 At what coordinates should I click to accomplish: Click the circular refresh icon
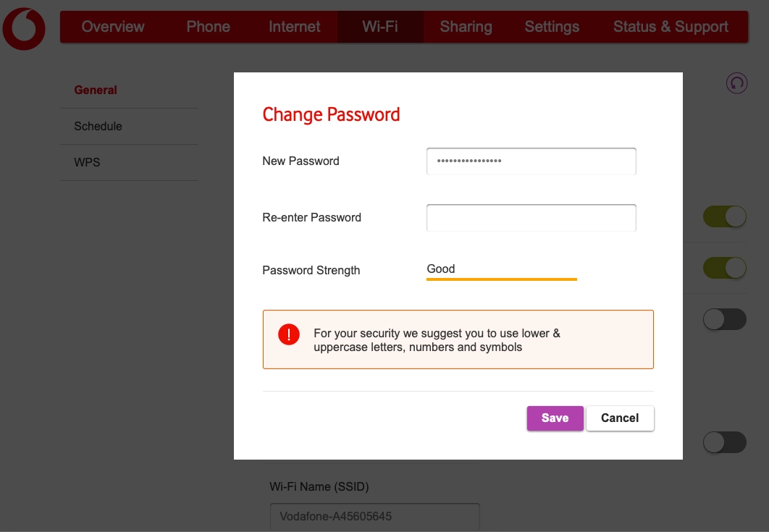click(x=736, y=83)
